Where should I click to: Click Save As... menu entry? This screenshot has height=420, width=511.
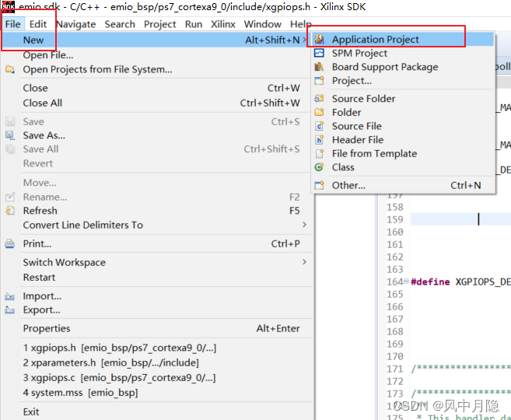click(x=156, y=135)
